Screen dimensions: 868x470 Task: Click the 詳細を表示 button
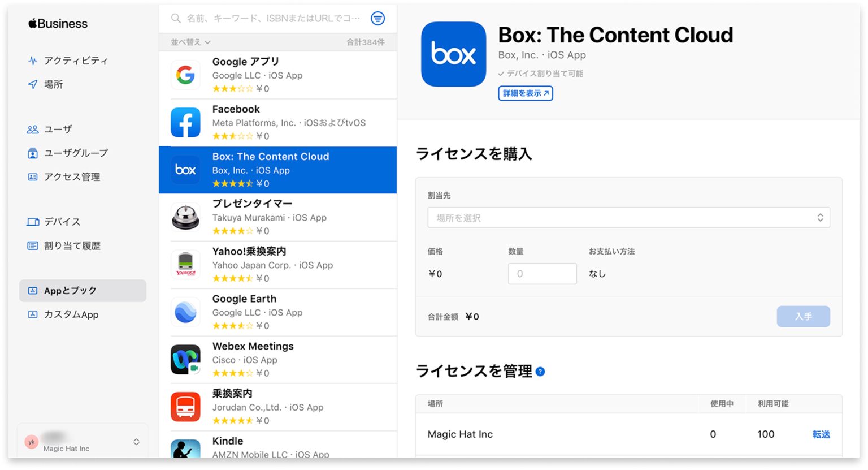pyautogui.click(x=524, y=93)
